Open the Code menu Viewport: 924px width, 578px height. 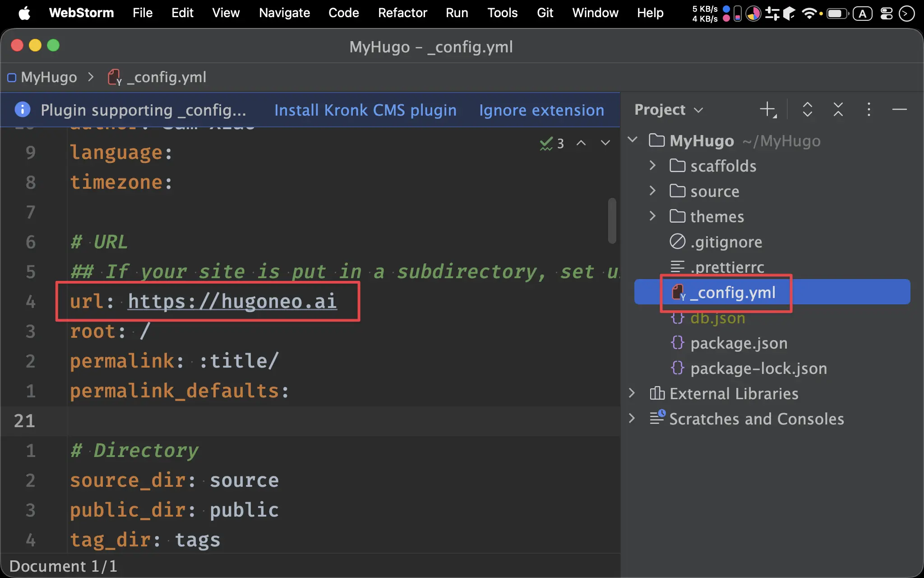click(x=343, y=13)
